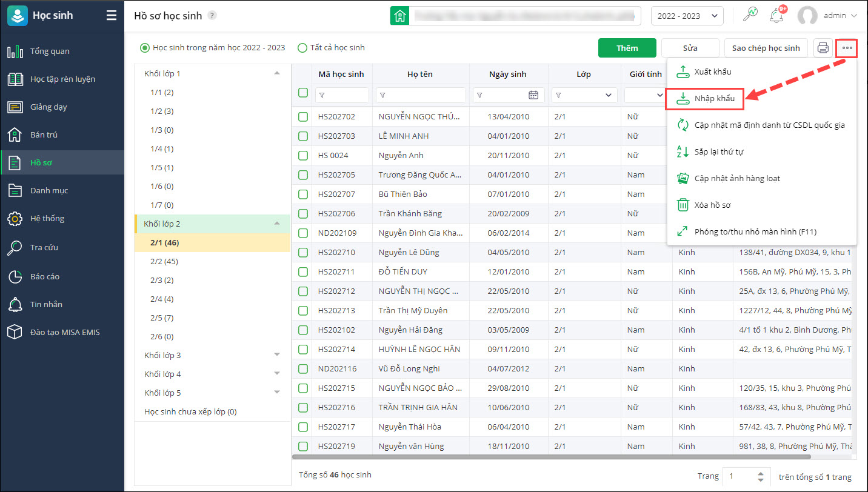Click the green Thêm button
The image size is (868, 492).
pyautogui.click(x=627, y=48)
